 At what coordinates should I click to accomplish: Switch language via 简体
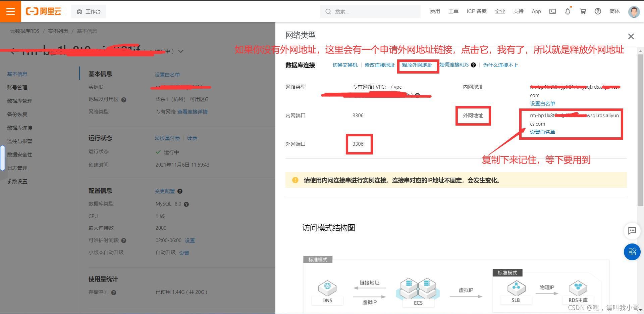point(614,11)
